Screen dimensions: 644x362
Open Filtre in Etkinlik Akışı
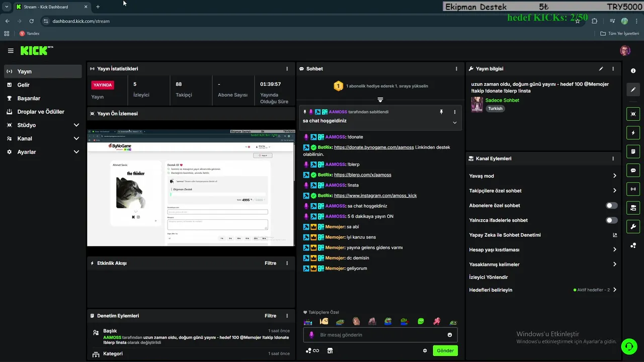point(270,263)
